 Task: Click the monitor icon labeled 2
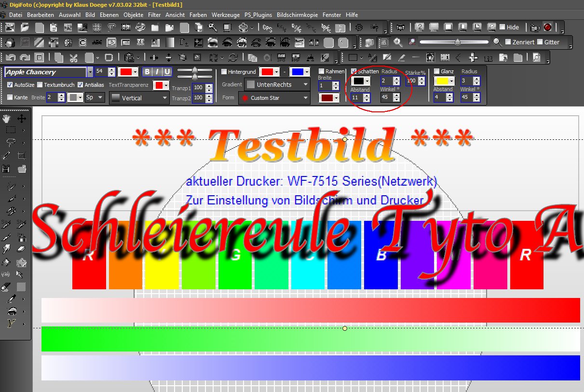(420, 27)
